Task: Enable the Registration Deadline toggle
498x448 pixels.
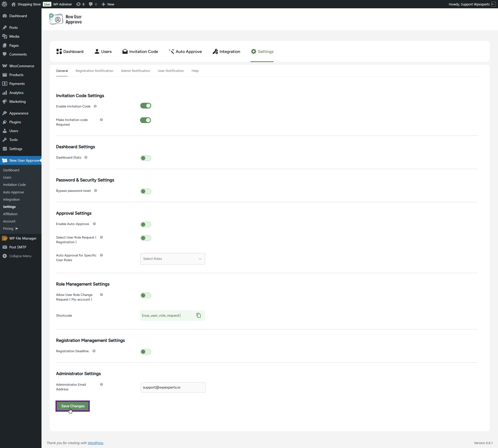Action: pyautogui.click(x=146, y=352)
